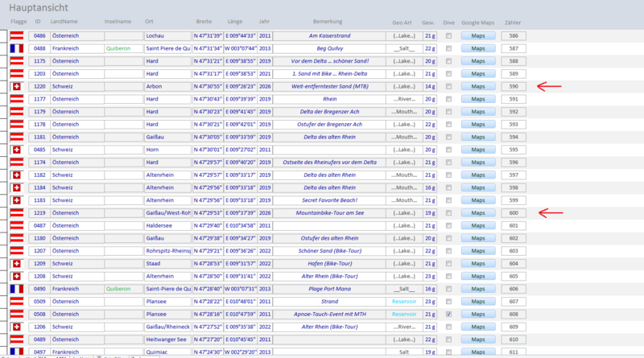Click the Inselname field Quiberon in row 0488

click(124, 48)
